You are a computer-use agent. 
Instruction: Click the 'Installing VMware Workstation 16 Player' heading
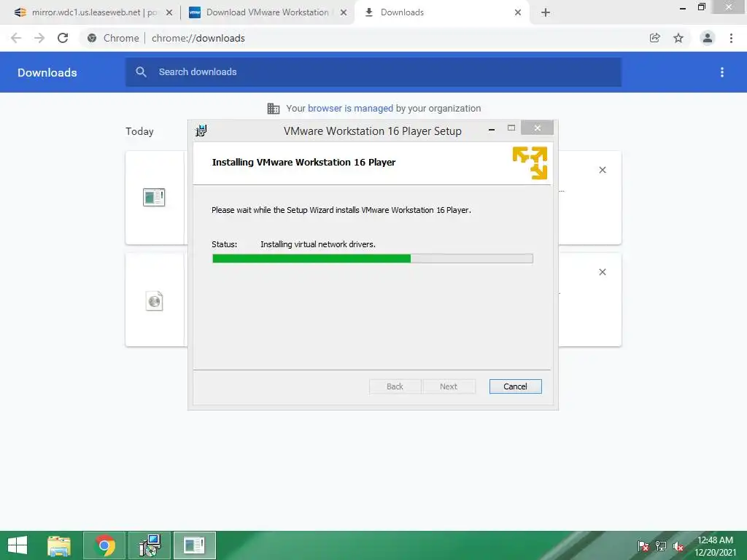[x=303, y=163]
